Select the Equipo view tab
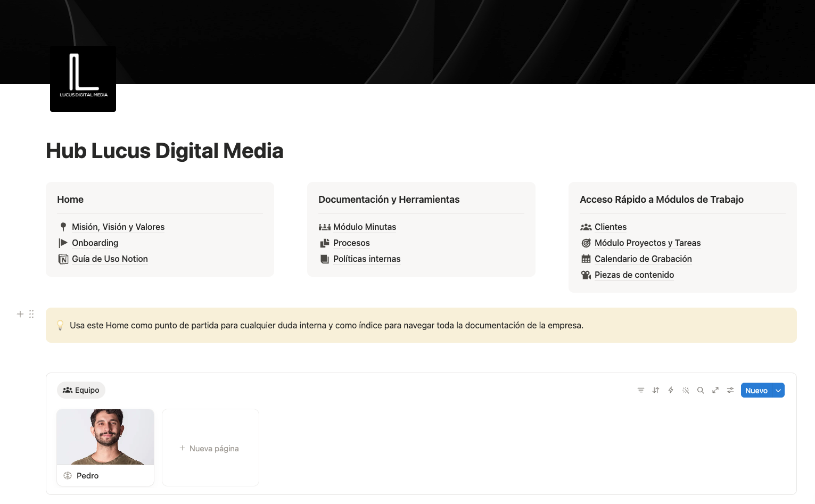This screenshot has width=815, height=504. click(x=81, y=390)
